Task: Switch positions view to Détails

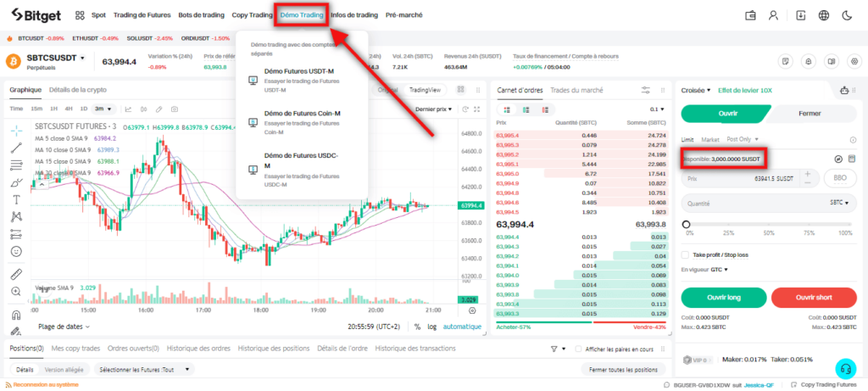Action: (25, 370)
